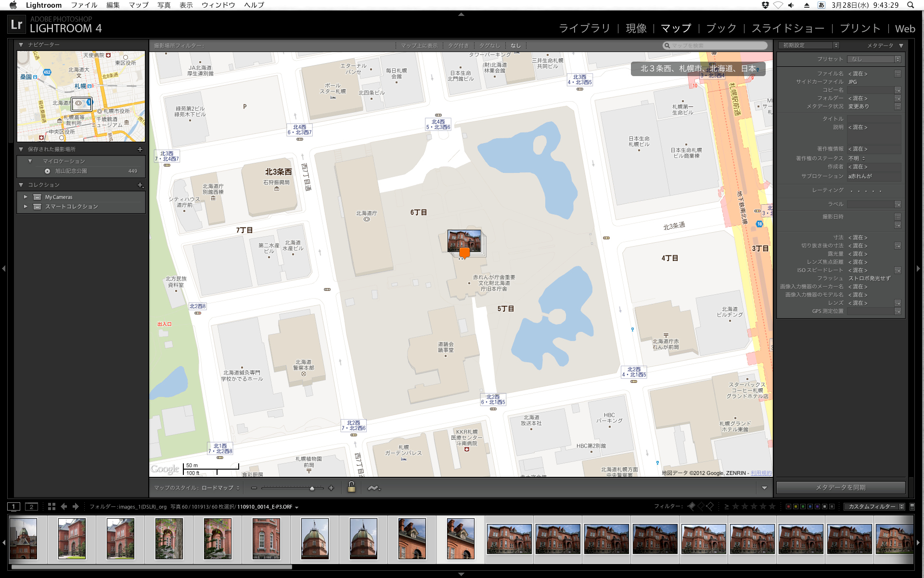924x578 pixels.
Task: Switch to grid view icon in filmstrip bar
Action: click(51, 506)
